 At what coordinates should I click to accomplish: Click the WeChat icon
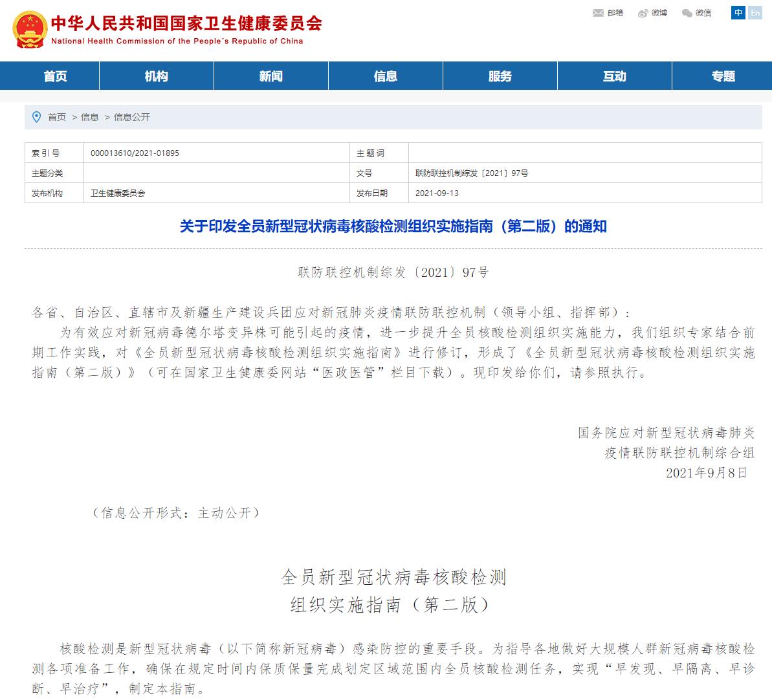click(x=687, y=13)
